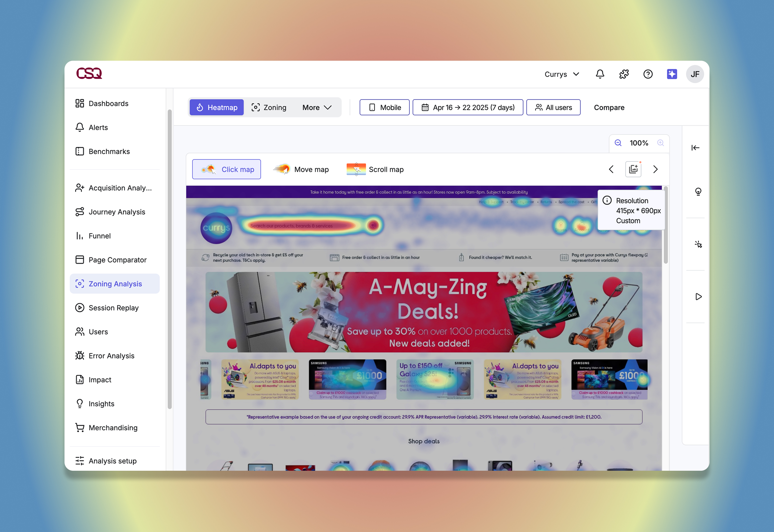Click the heatmap page vertical scrollbar

pos(666,225)
